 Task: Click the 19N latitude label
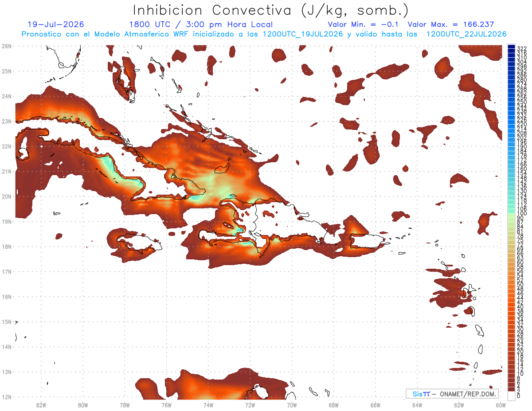pos(7,221)
